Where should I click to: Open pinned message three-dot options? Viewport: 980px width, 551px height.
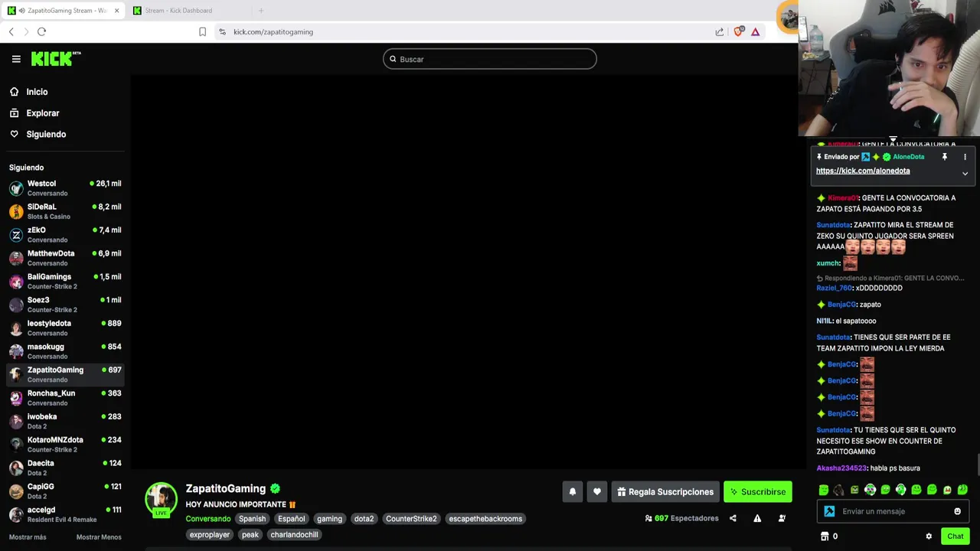coord(965,157)
